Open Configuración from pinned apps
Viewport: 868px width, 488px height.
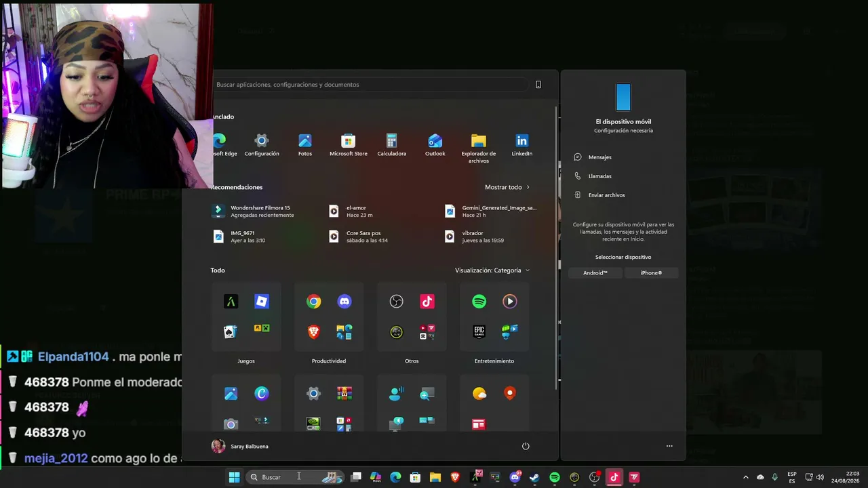[262, 145]
